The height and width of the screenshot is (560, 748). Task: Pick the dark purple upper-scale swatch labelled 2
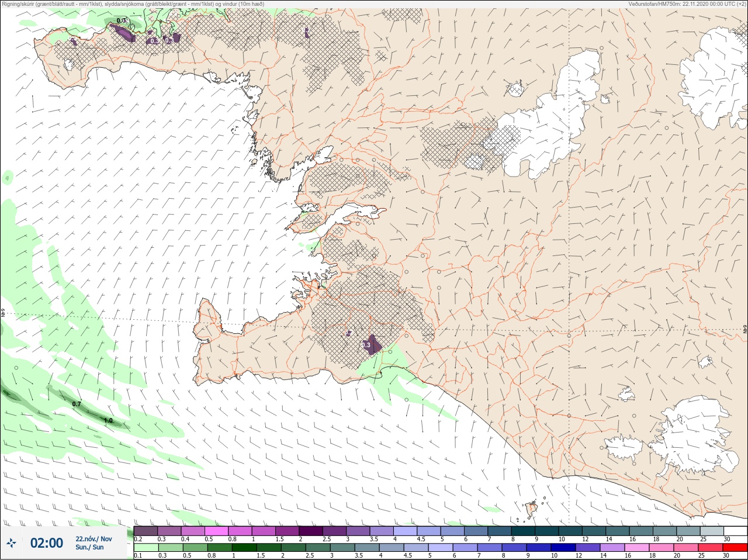[x=311, y=531]
